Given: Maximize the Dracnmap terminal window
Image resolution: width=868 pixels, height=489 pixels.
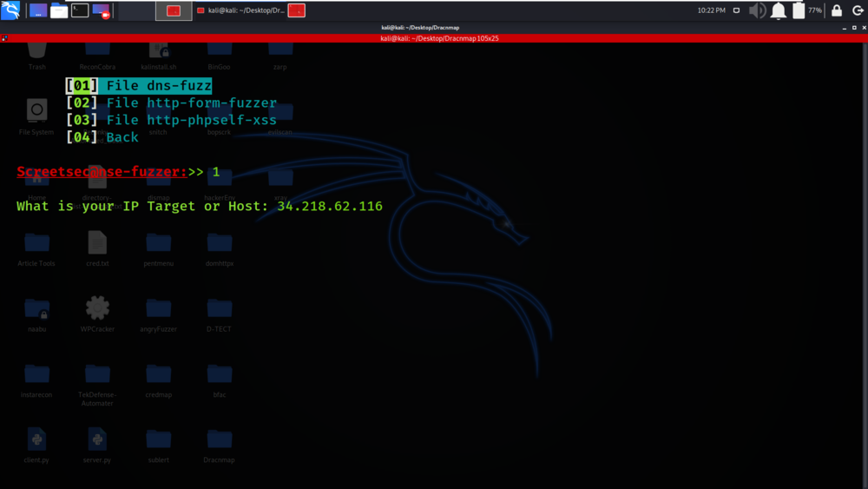Looking at the screenshot, I should click(854, 28).
